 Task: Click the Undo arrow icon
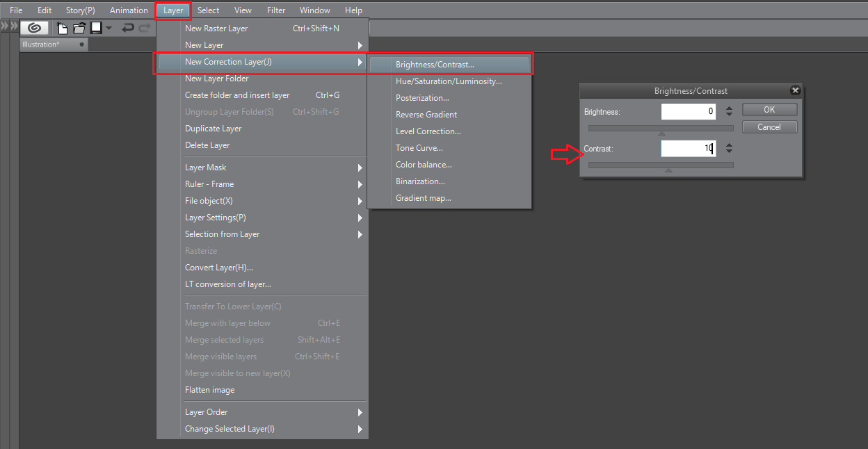coord(128,28)
